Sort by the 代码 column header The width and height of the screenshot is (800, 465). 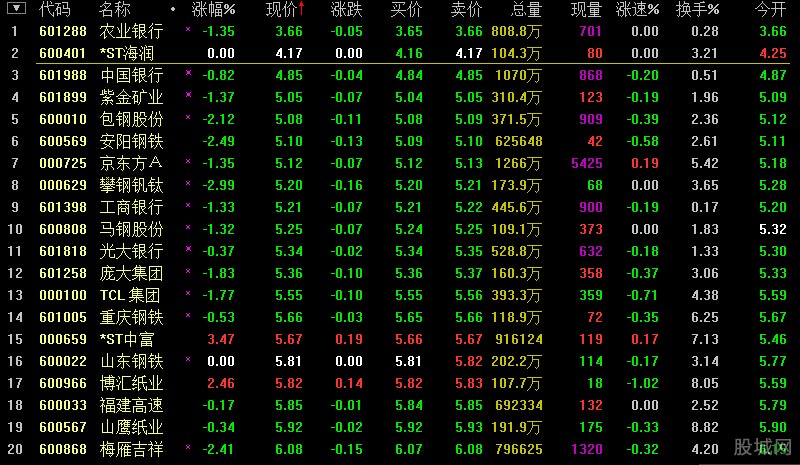click(x=55, y=9)
